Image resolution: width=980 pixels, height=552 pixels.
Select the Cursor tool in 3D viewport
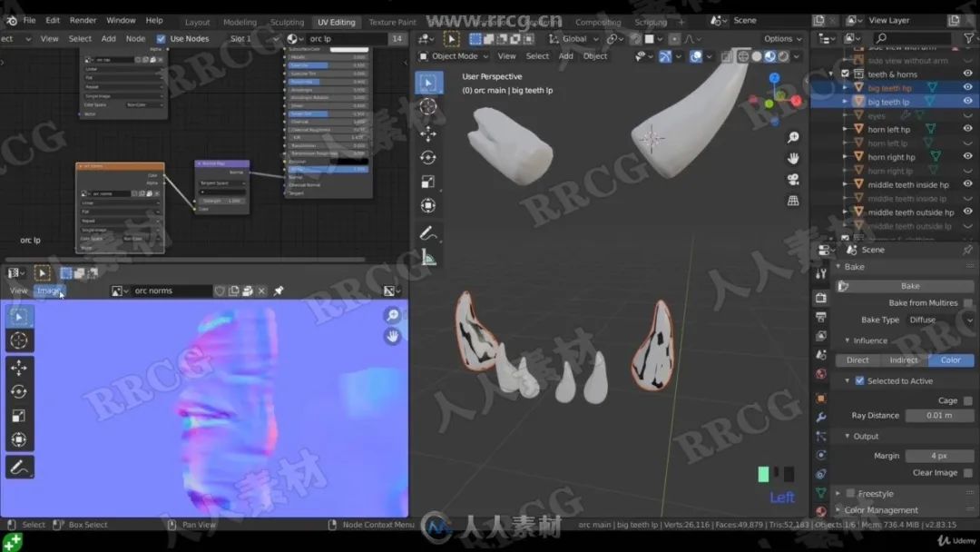click(428, 106)
